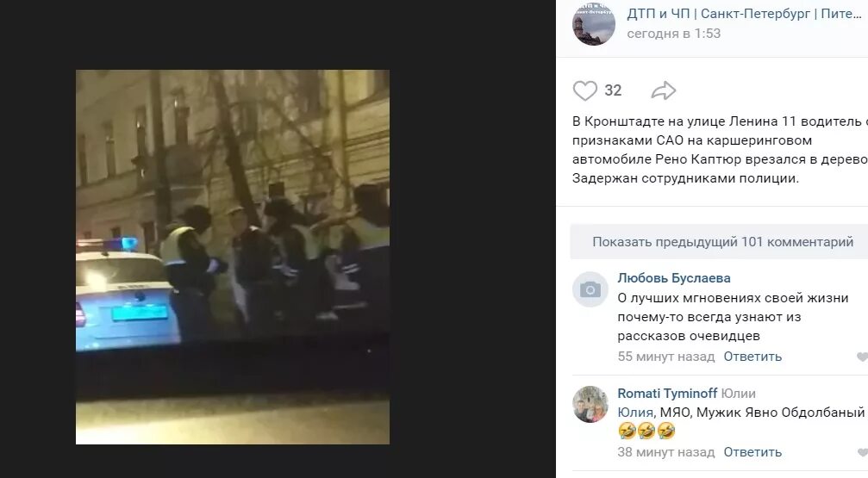Click the dark area beside the video
The width and height of the screenshot is (868, 478).
click(471, 238)
